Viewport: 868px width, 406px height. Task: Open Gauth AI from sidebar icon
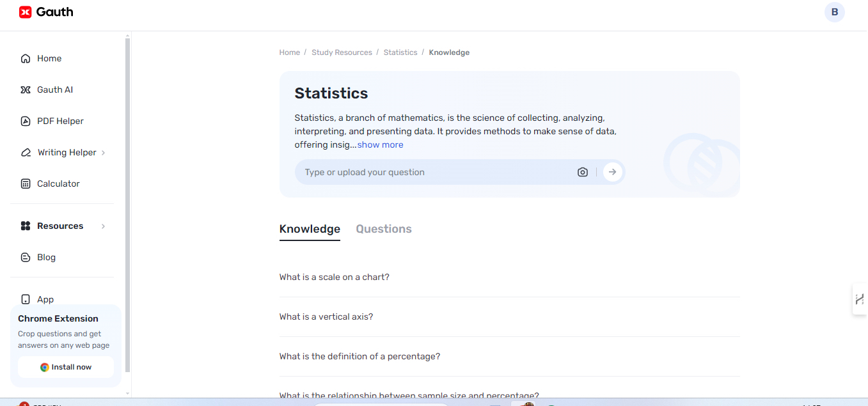tap(26, 90)
